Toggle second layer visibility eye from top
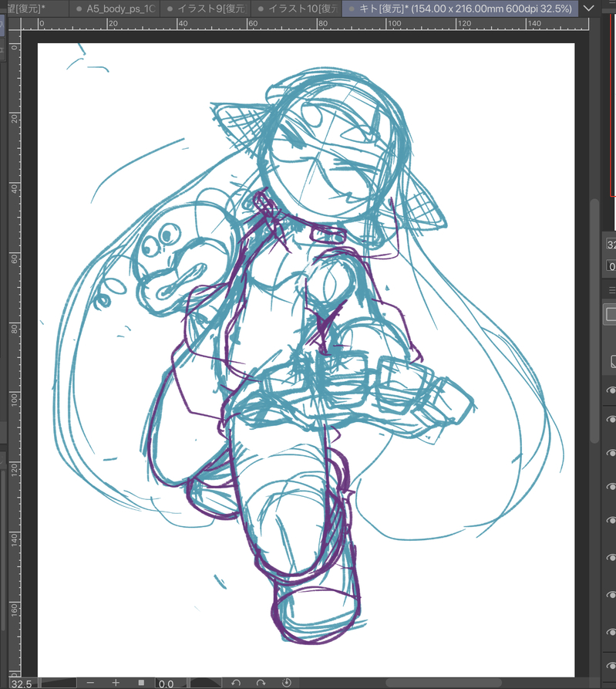Image resolution: width=616 pixels, height=689 pixels. [x=611, y=419]
